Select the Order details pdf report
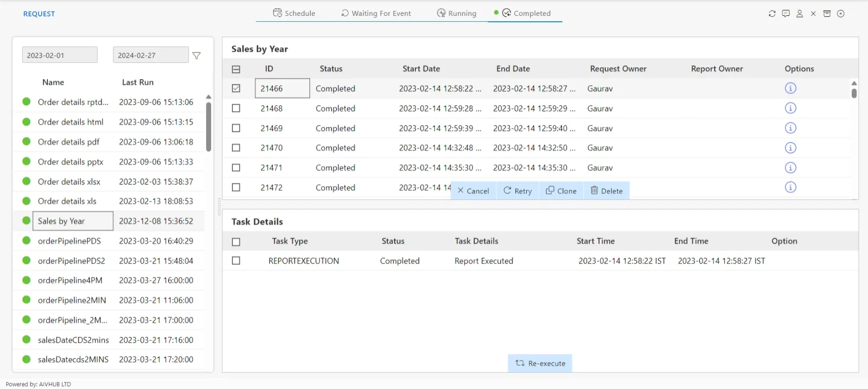 click(x=69, y=142)
